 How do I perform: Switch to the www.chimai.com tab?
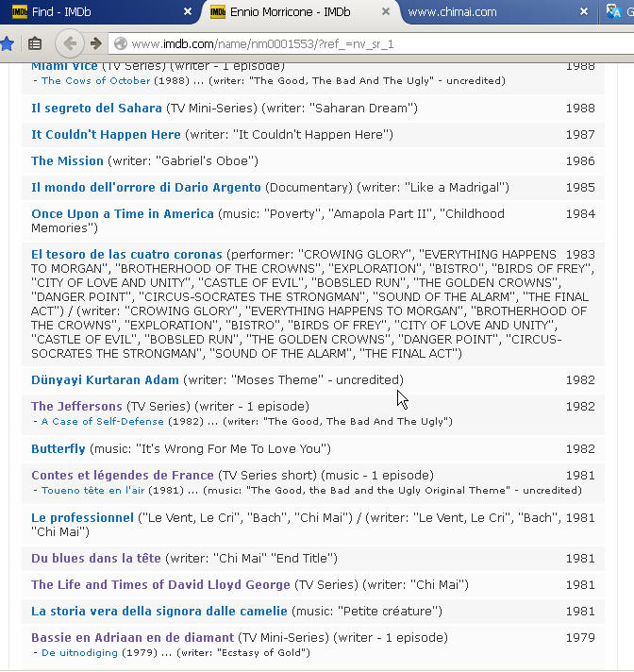[x=497, y=12]
